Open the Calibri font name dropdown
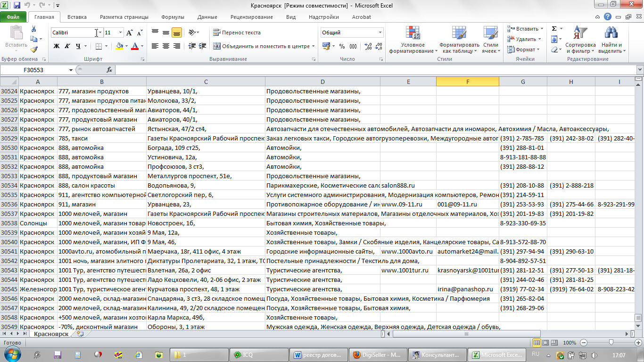The width and height of the screenshot is (644, 362). click(x=100, y=33)
